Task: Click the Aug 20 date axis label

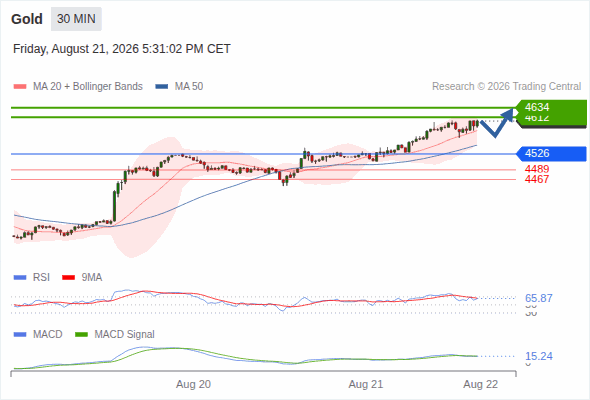Action: coord(193,384)
